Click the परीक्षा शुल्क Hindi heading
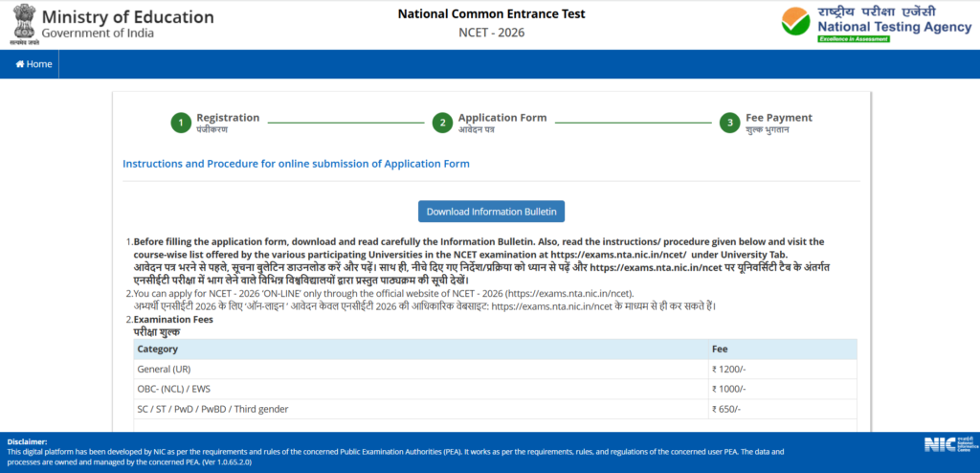This screenshot has height=473, width=980. click(x=157, y=332)
